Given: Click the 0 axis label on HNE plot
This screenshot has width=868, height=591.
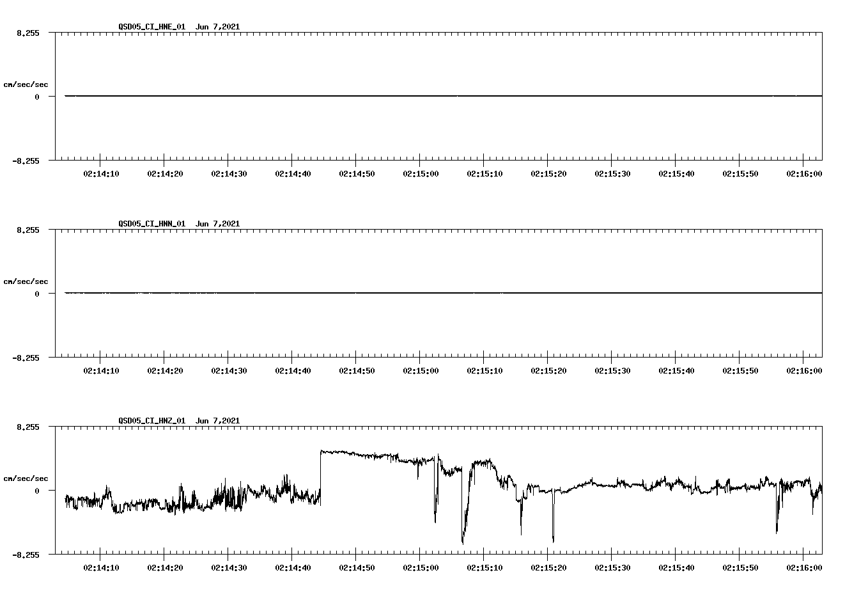Looking at the screenshot, I should pyautogui.click(x=37, y=97).
